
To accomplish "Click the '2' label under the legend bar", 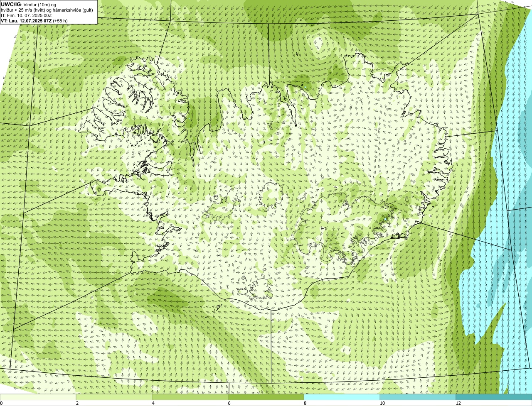I will [77, 403].
